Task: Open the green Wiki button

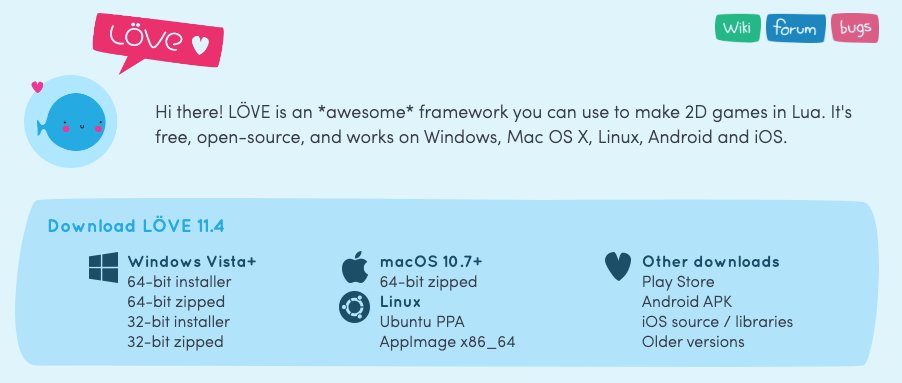Action: (x=737, y=28)
